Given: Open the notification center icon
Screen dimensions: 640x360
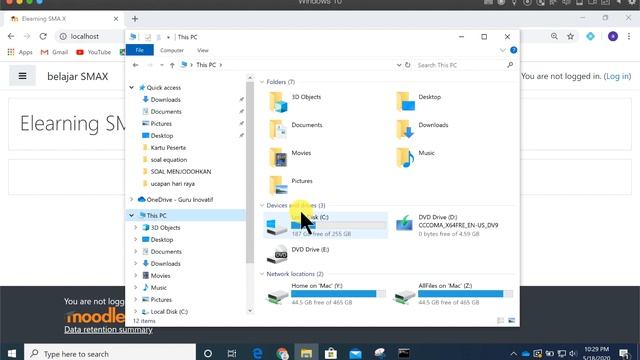Looking at the screenshot, I should click(x=624, y=353).
